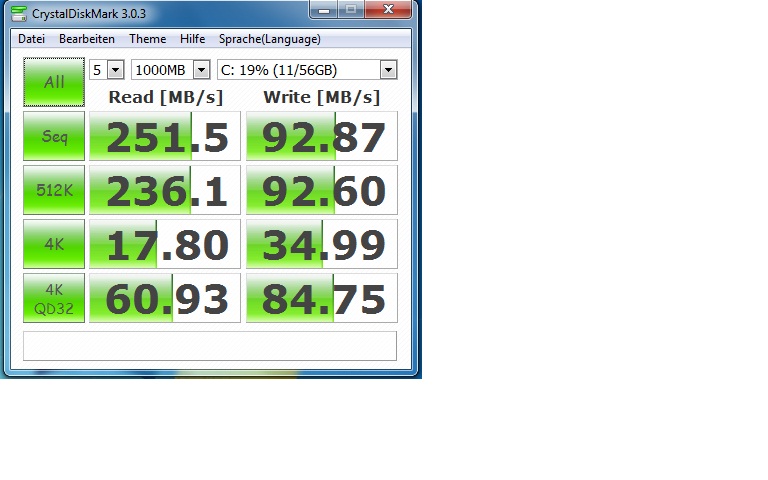
Task: Click the 4K write result 34.99
Action: [x=322, y=243]
